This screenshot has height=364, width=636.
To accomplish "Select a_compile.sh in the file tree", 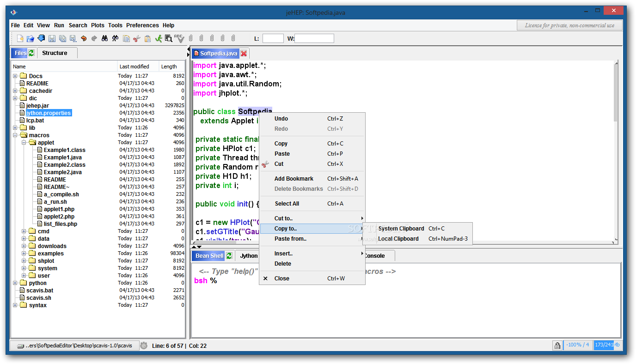I will [x=61, y=194].
